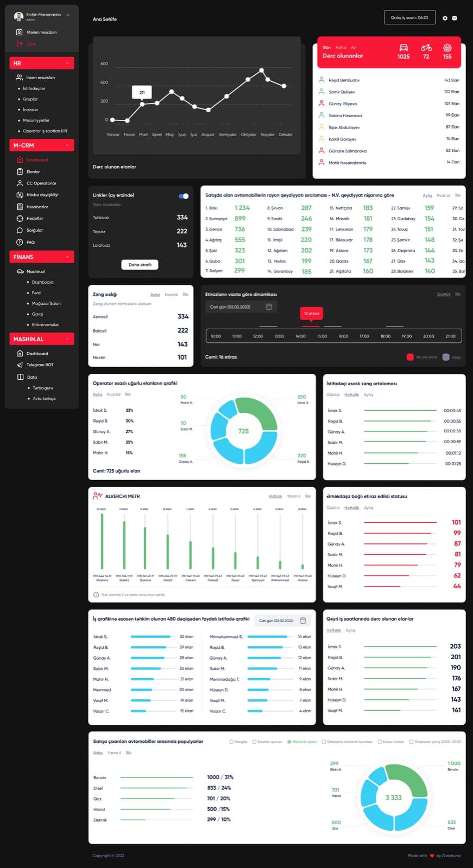
Task: Switch Dərc olunanlar to Ay tab
Action: 353,47
